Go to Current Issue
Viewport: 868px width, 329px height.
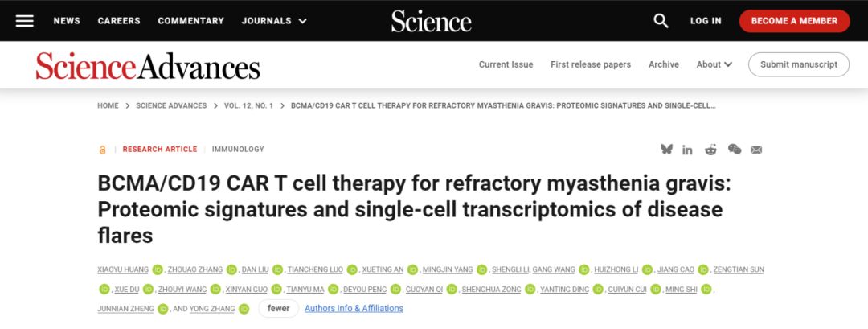click(x=506, y=64)
